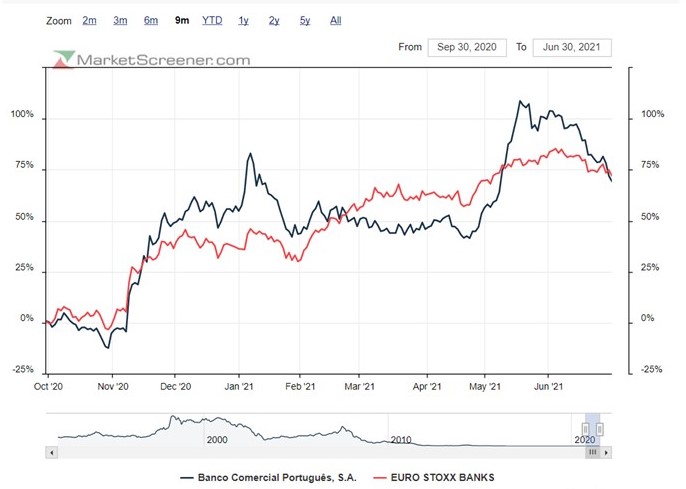686x489 pixels.
Task: Click the Jan '21 x-axis label
Action: click(x=239, y=387)
